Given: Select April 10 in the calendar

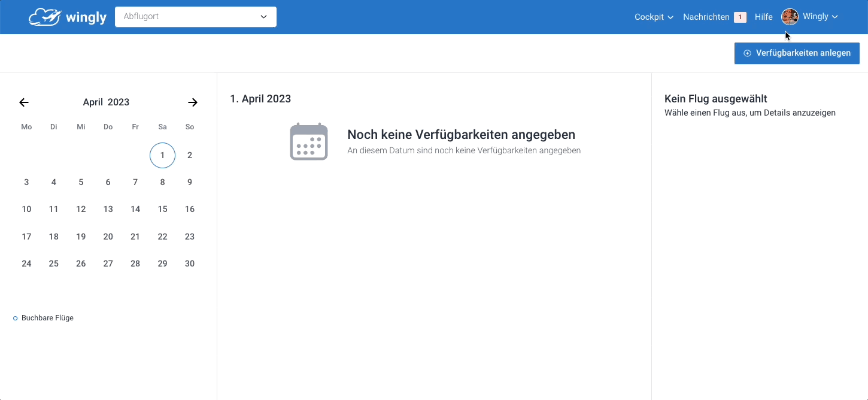Looking at the screenshot, I should pyautogui.click(x=26, y=209).
